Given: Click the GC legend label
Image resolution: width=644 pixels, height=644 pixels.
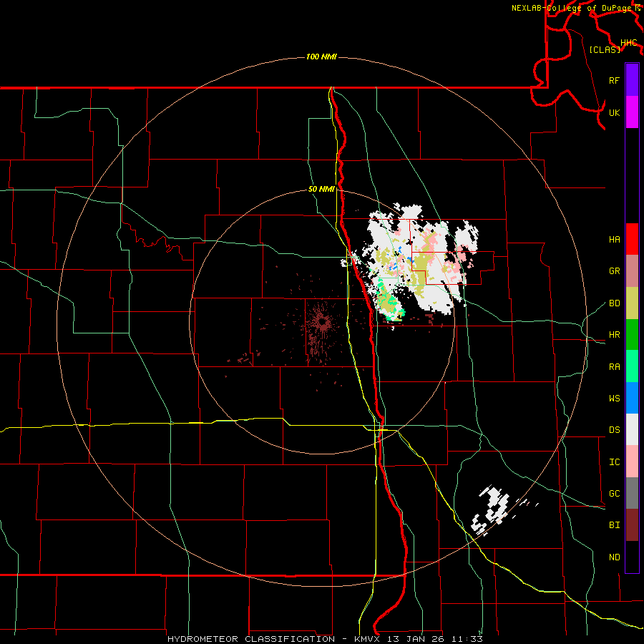Looking at the screenshot, I should point(615,494).
